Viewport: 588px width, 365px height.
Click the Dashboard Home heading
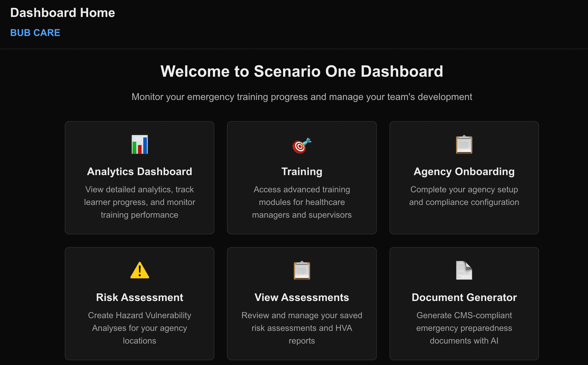coord(63,13)
